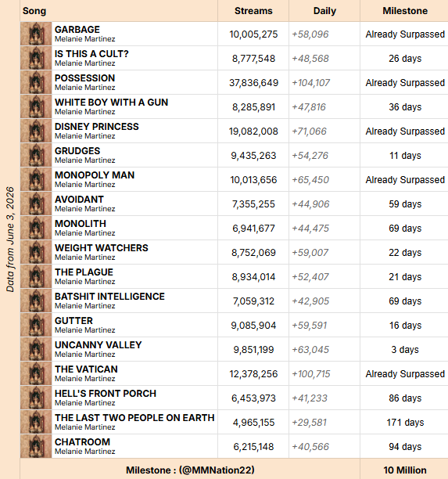
Task: Click the 10 Million footer cell
Action: point(405,470)
